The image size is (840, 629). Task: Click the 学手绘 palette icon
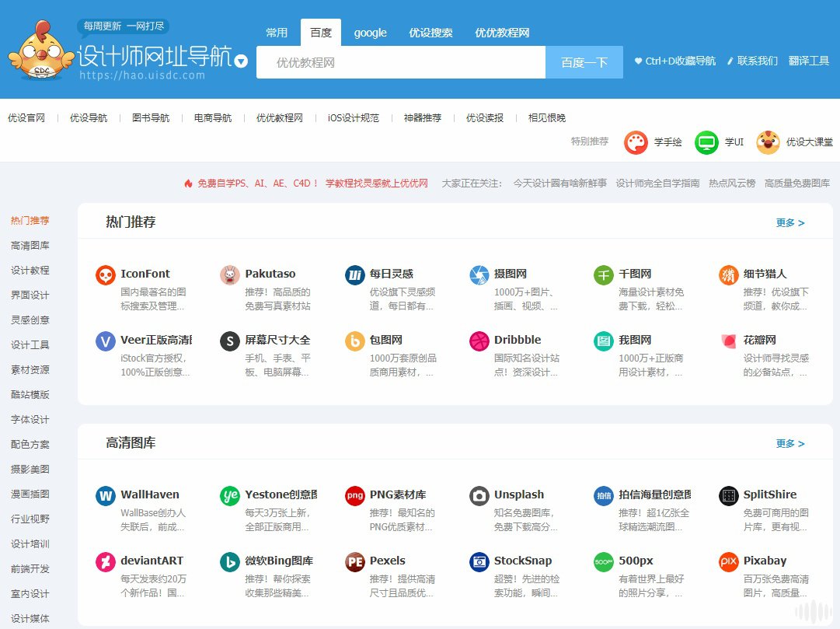[636, 142]
